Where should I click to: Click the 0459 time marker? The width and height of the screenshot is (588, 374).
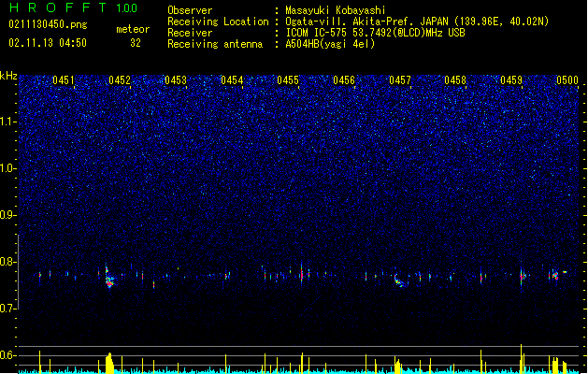(511, 80)
